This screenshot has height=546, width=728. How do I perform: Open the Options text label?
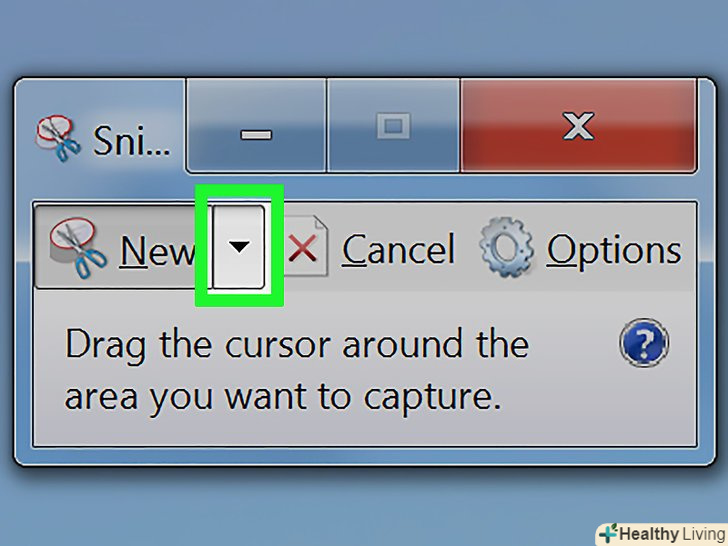point(614,251)
